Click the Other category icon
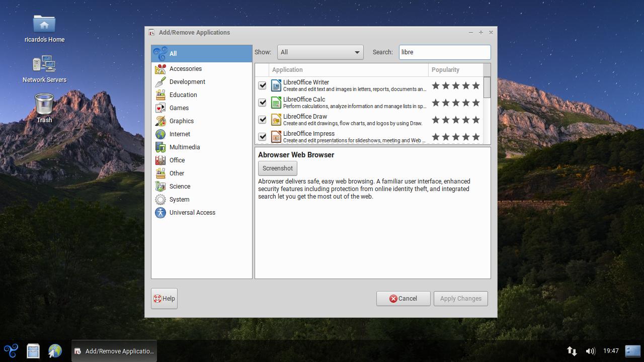The width and height of the screenshot is (644, 362). (160, 173)
